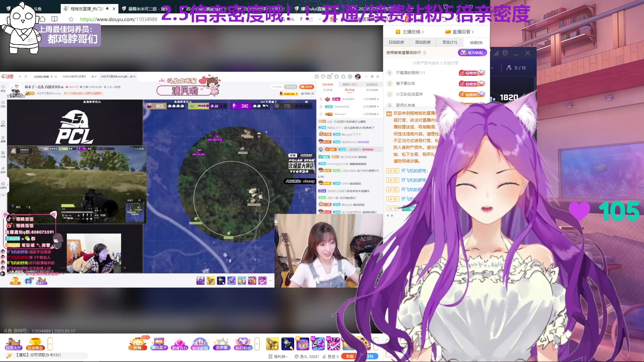Expand the activity icons row arrow
This screenshot has height=362, width=644.
click(x=257, y=344)
